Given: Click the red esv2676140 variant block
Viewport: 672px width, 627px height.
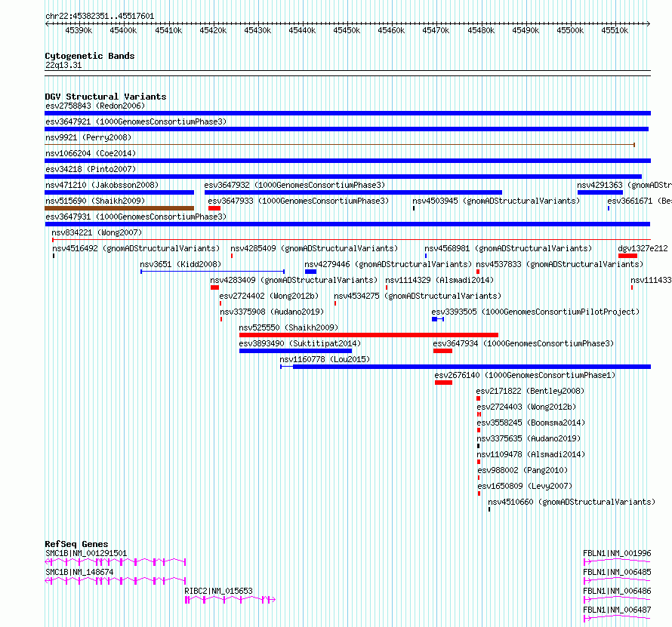Looking at the screenshot, I should coord(443,383).
